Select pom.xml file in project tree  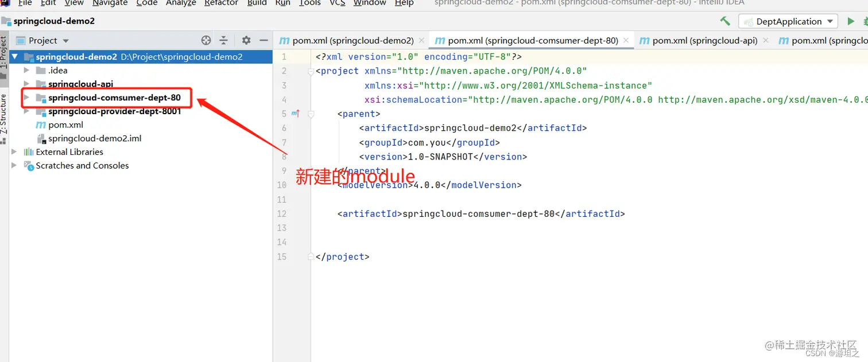point(65,124)
